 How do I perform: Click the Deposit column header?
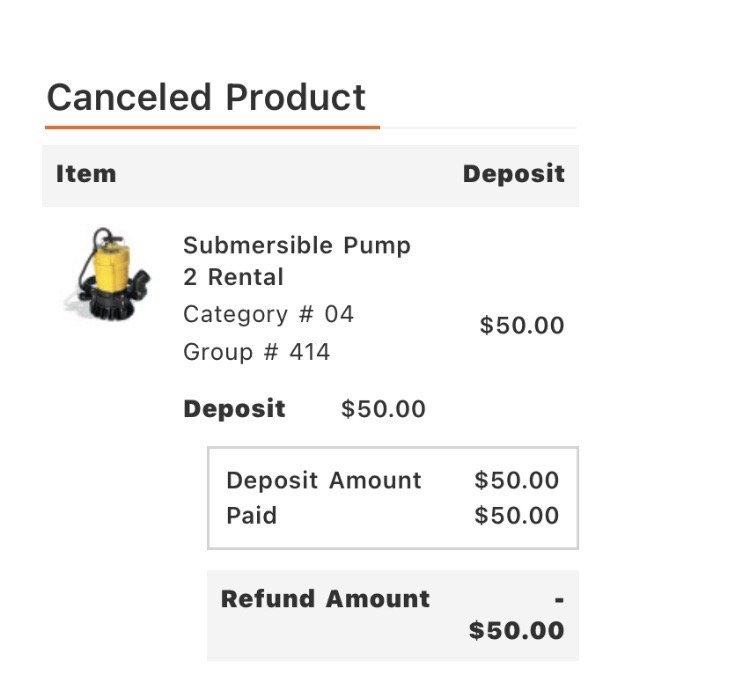(513, 174)
